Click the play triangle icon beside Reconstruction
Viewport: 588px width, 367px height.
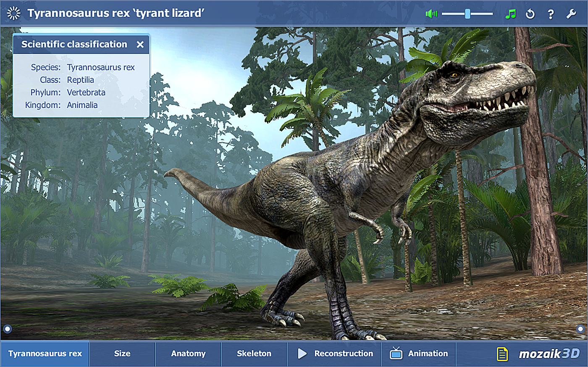pos(302,354)
